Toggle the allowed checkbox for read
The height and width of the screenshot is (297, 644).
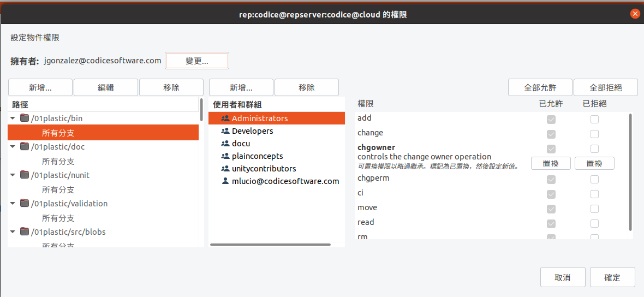point(551,224)
